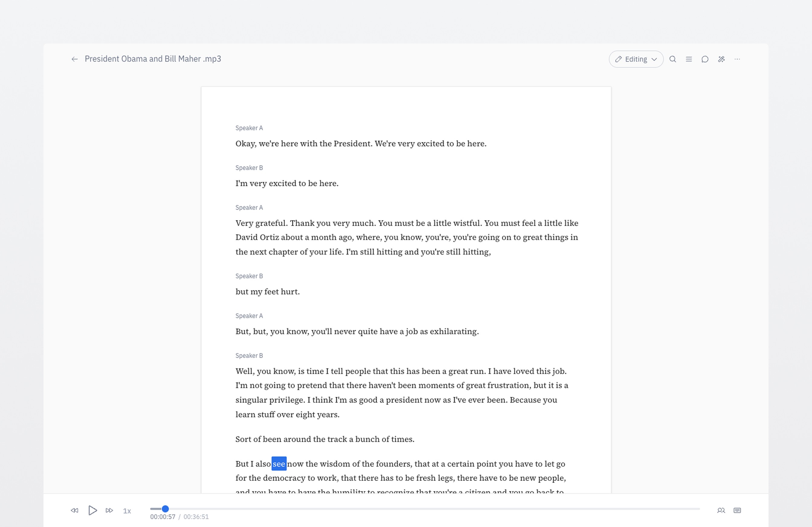Screen dimensions: 812x527
Task: Change the 1x playback speed
Action: coord(127,511)
